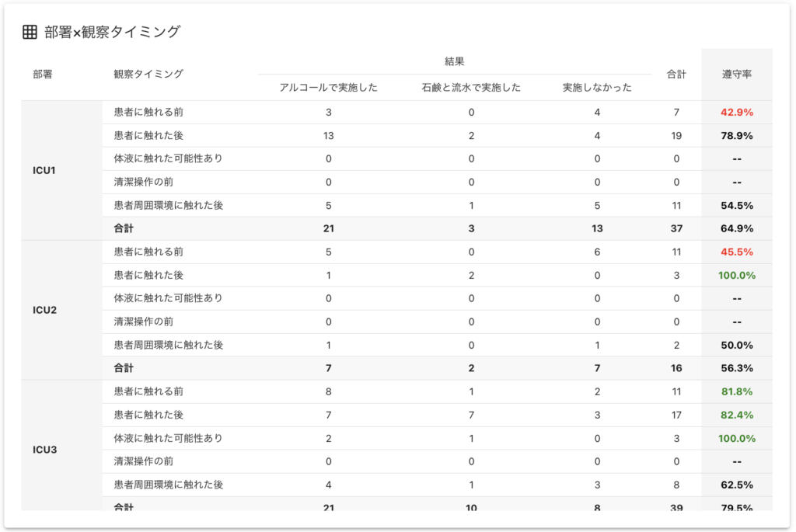Select the ICU1 department cell
Image resolution: width=796 pixels, height=532 pixels.
pyautogui.click(x=44, y=170)
